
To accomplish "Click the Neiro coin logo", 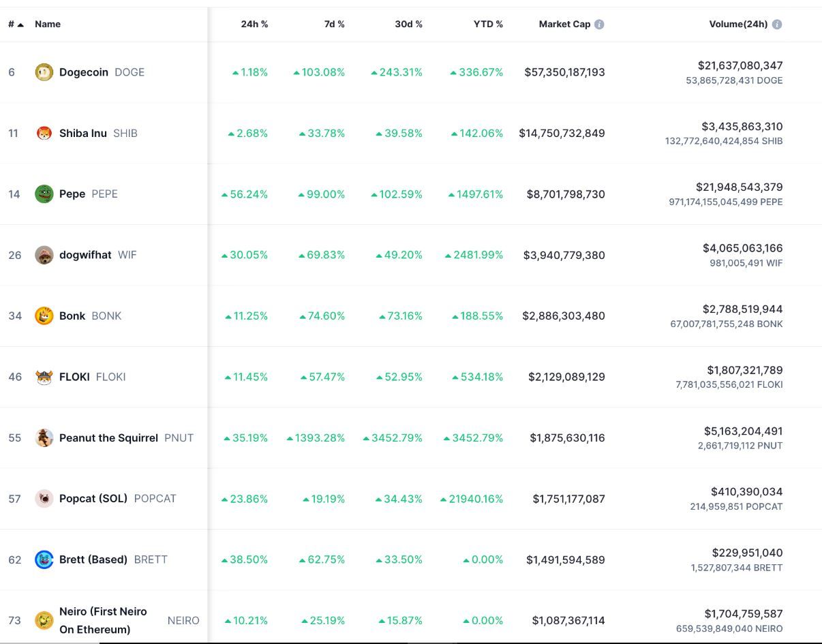I will click(x=44, y=620).
